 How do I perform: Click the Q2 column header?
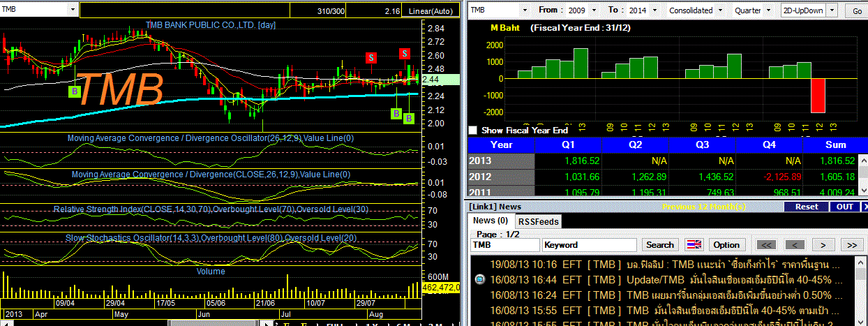(x=635, y=145)
